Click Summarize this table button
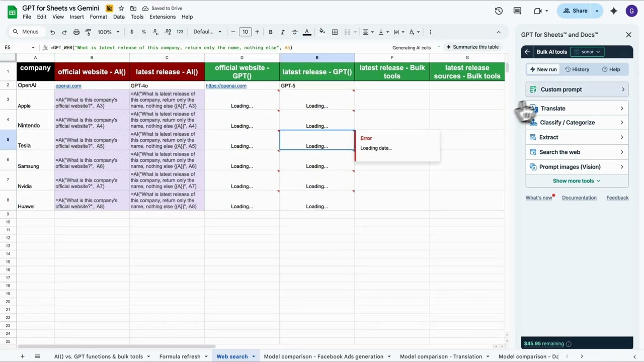Image resolution: width=644 pixels, height=362 pixels. pos(472,47)
